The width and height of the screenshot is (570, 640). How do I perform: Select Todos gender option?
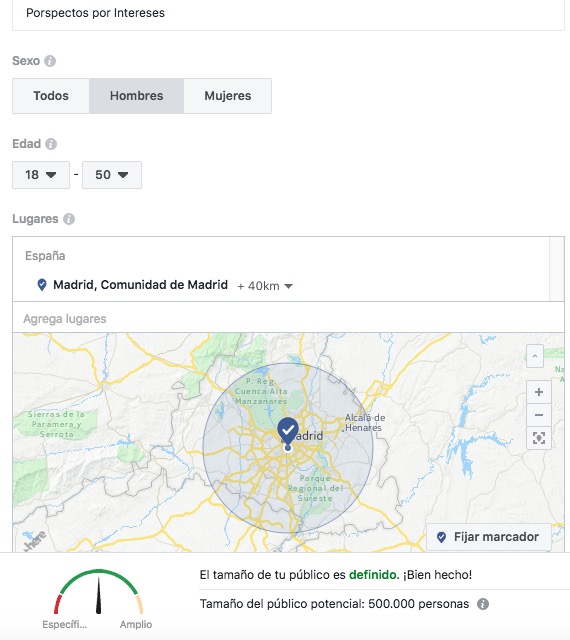point(51,96)
